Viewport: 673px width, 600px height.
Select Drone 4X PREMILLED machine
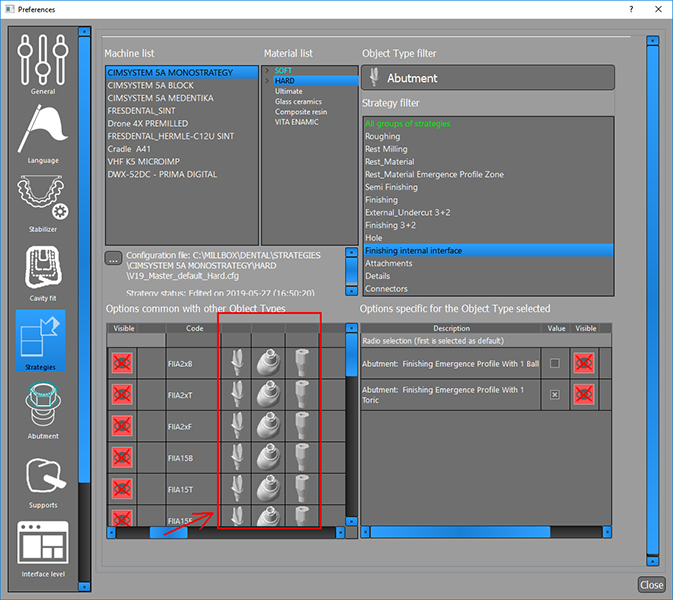pos(182,123)
